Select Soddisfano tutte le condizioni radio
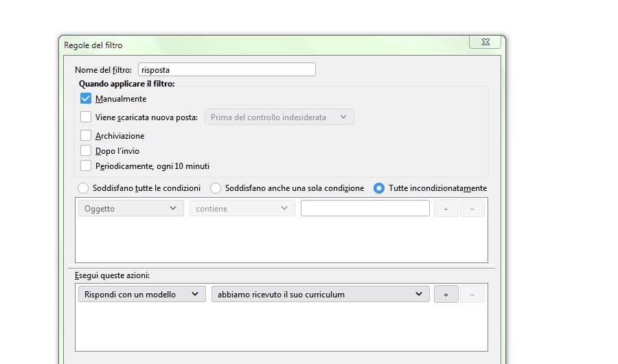Viewport: 618px width, 364px height. click(x=83, y=188)
